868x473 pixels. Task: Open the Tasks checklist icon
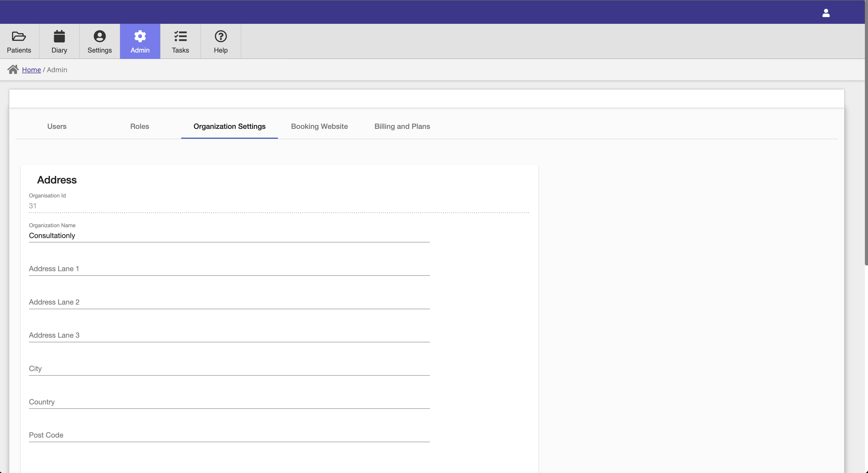click(x=181, y=36)
